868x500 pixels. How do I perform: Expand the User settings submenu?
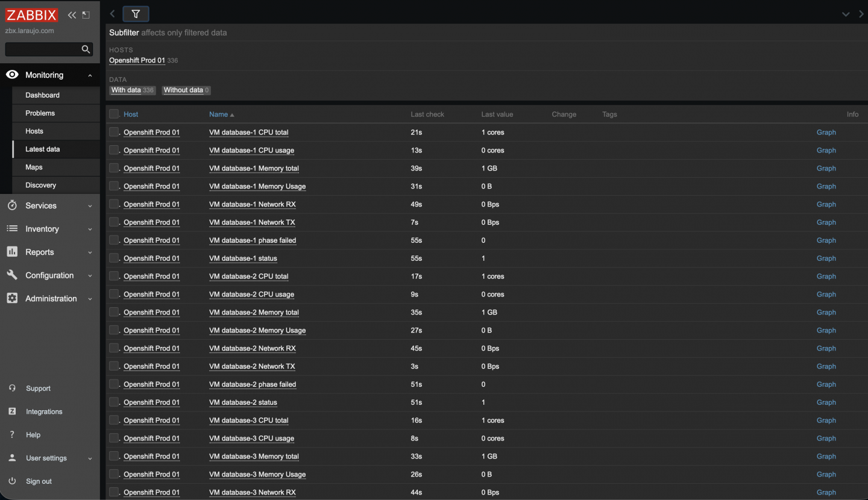(90, 458)
